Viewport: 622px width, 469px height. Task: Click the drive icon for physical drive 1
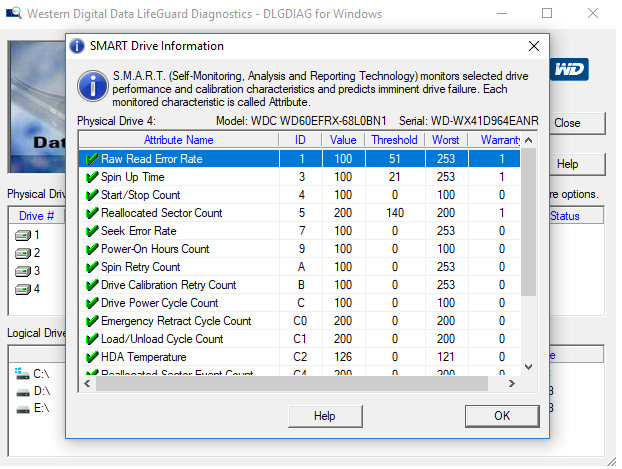pyautogui.click(x=23, y=236)
